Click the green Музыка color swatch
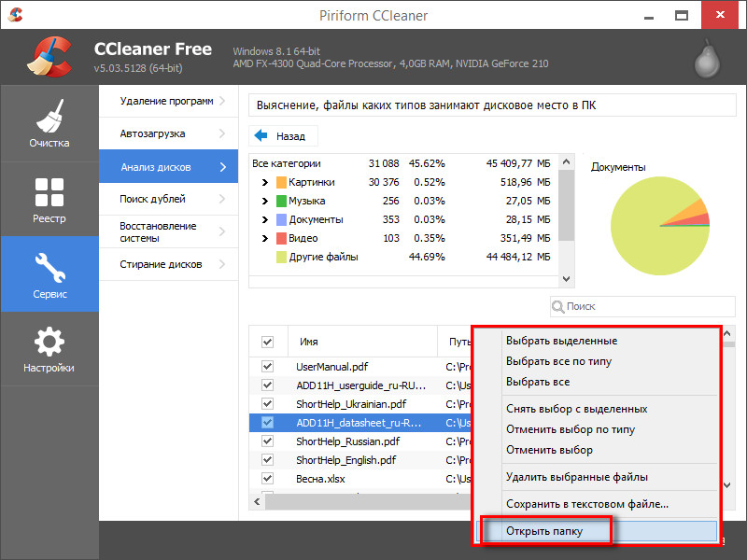The height and width of the screenshot is (560, 747). click(282, 201)
